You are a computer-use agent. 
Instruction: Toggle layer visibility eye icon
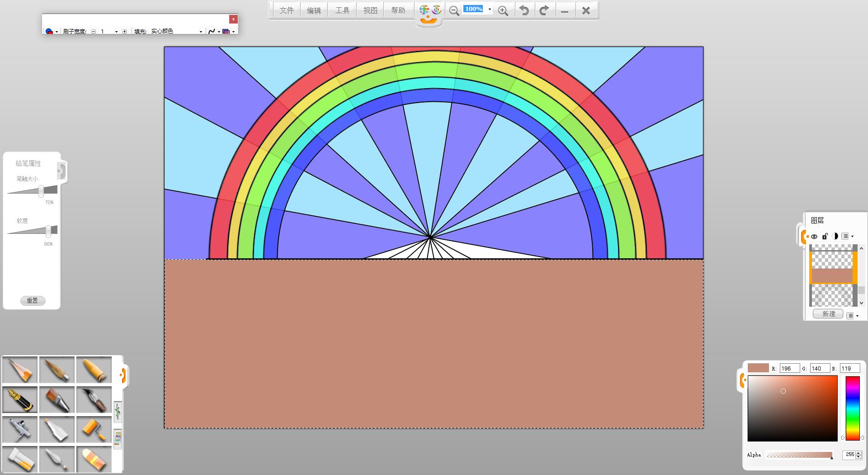[814, 236]
